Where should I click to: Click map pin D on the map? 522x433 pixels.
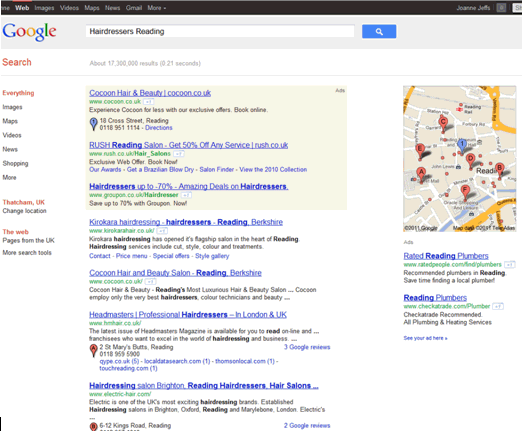coord(470,161)
